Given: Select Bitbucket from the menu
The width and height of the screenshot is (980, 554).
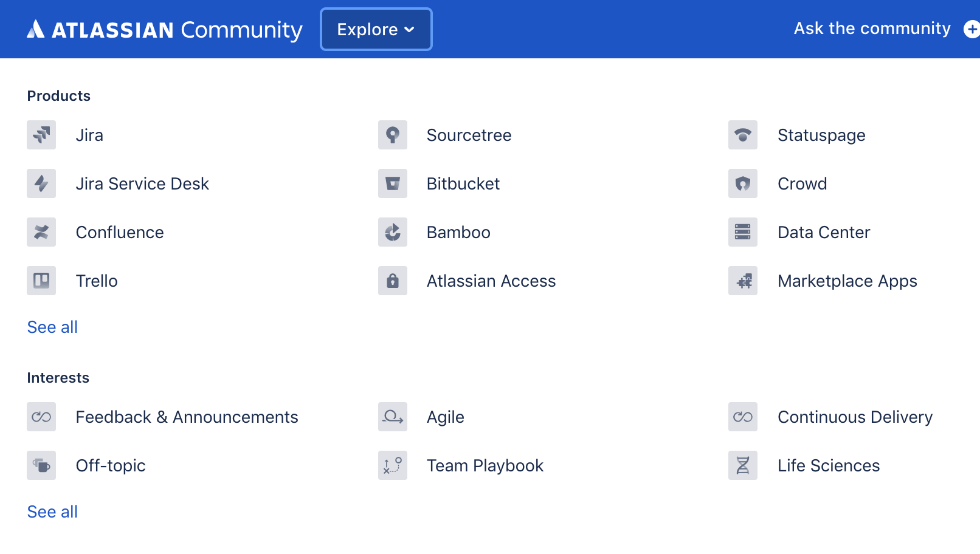Looking at the screenshot, I should 463,183.
